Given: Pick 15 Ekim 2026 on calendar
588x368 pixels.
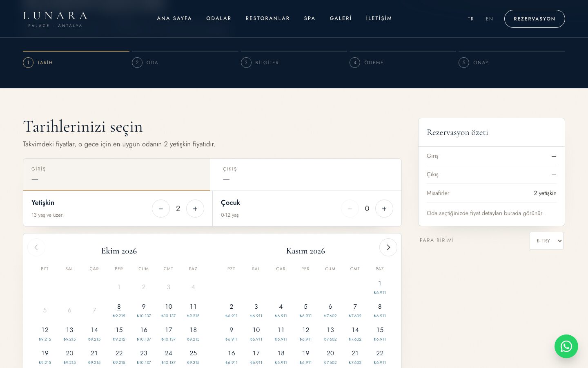Looking at the screenshot, I should tap(119, 334).
